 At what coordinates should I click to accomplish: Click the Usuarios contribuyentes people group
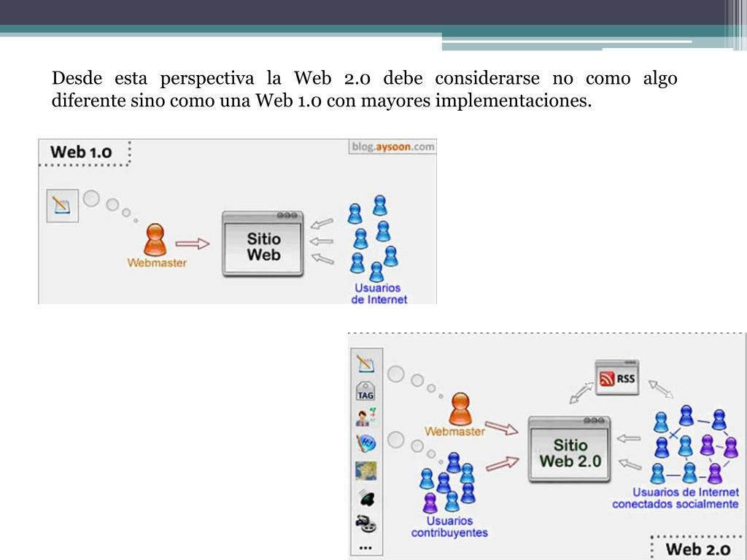(x=448, y=483)
